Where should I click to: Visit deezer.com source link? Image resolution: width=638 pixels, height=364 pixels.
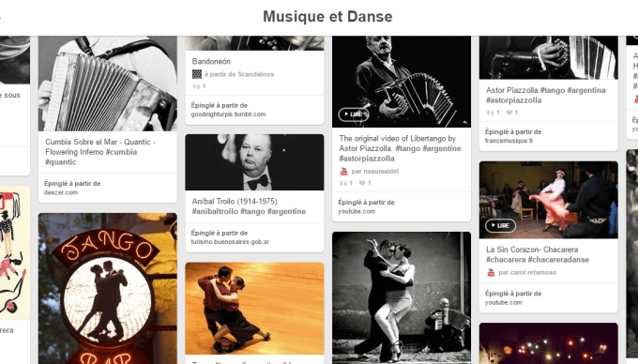tap(61, 192)
